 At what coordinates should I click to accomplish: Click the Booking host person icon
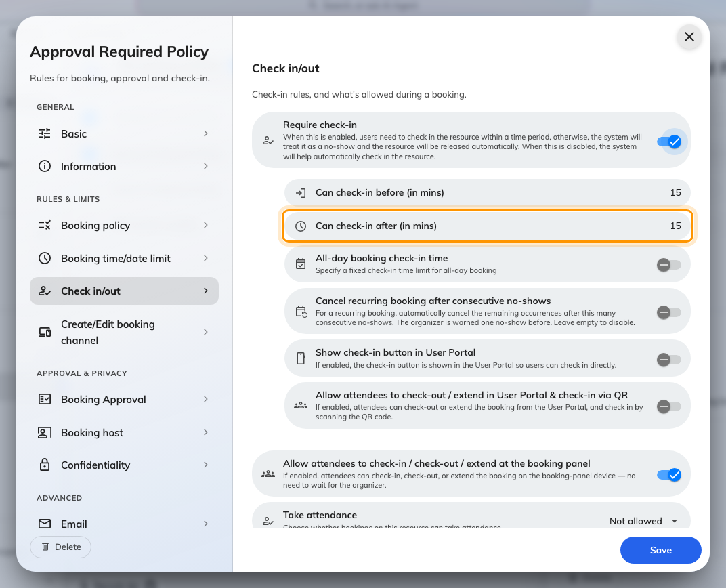coord(45,432)
